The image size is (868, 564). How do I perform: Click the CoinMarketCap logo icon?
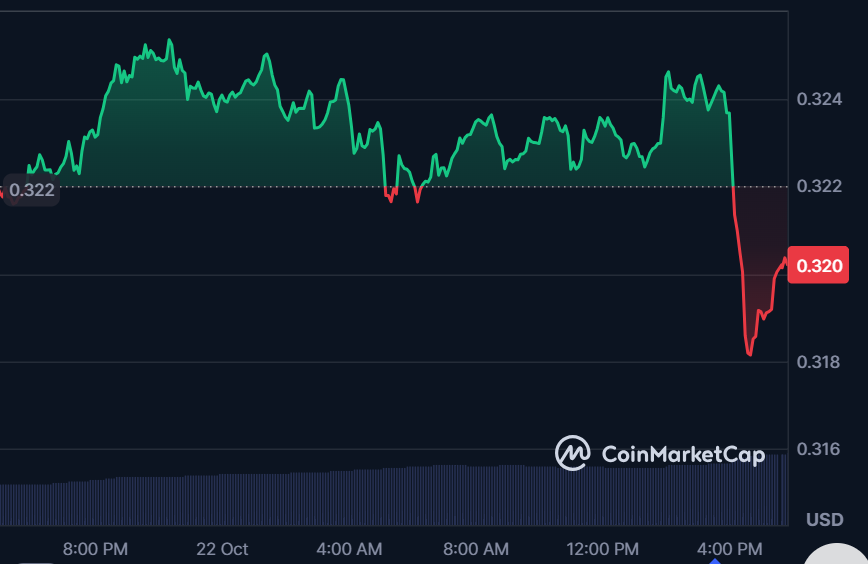click(573, 453)
